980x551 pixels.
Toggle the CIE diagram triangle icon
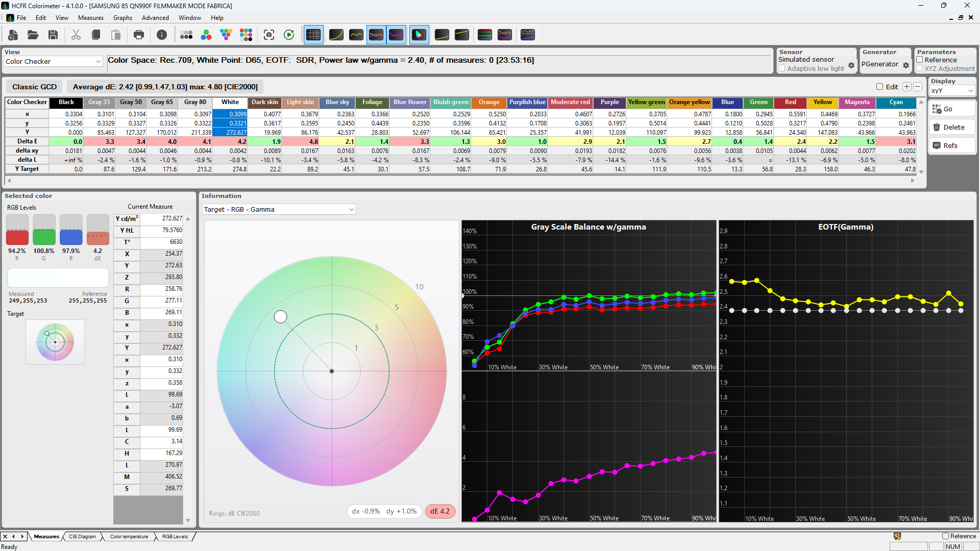pyautogui.click(x=419, y=35)
